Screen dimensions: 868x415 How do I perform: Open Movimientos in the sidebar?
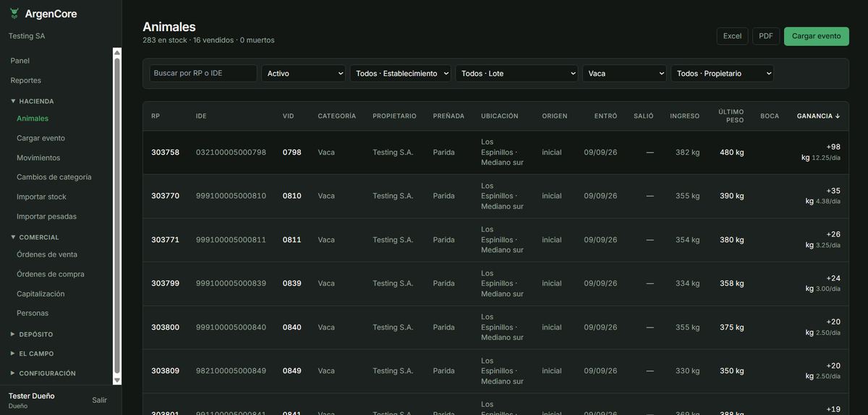[x=38, y=158]
